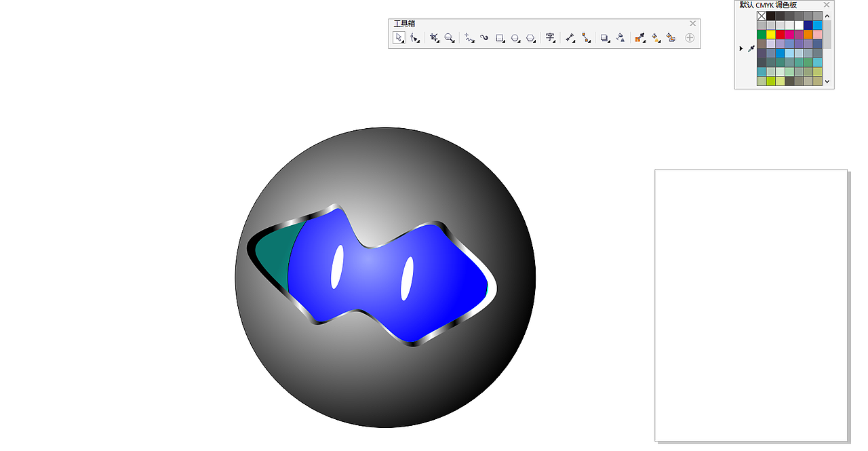Screen dimensions: 868x451
Task: Choose the lime green swatch in bottom row
Action: point(771,81)
